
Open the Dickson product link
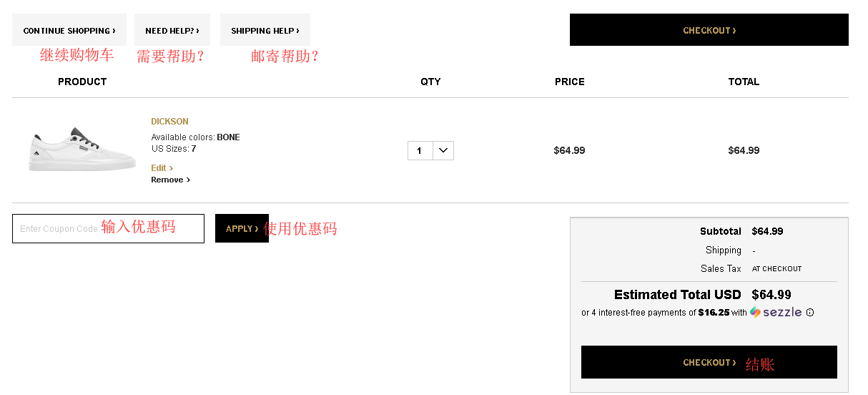coord(170,122)
